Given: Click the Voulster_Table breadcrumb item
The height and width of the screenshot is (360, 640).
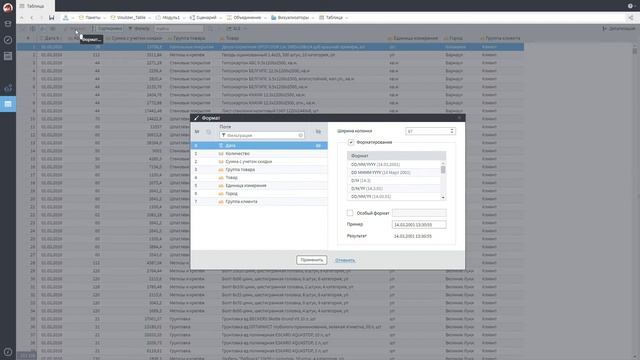Looking at the screenshot, I should (x=128, y=18).
